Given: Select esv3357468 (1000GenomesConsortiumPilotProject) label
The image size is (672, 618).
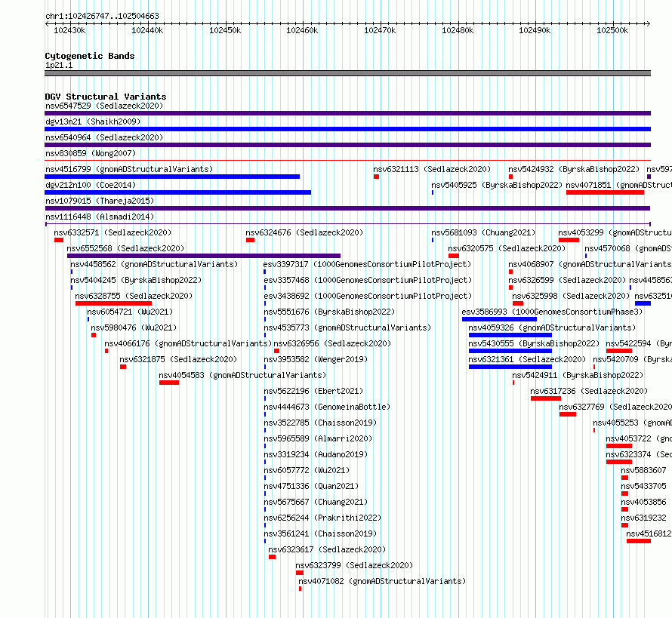Looking at the screenshot, I should pyautogui.click(x=368, y=280).
